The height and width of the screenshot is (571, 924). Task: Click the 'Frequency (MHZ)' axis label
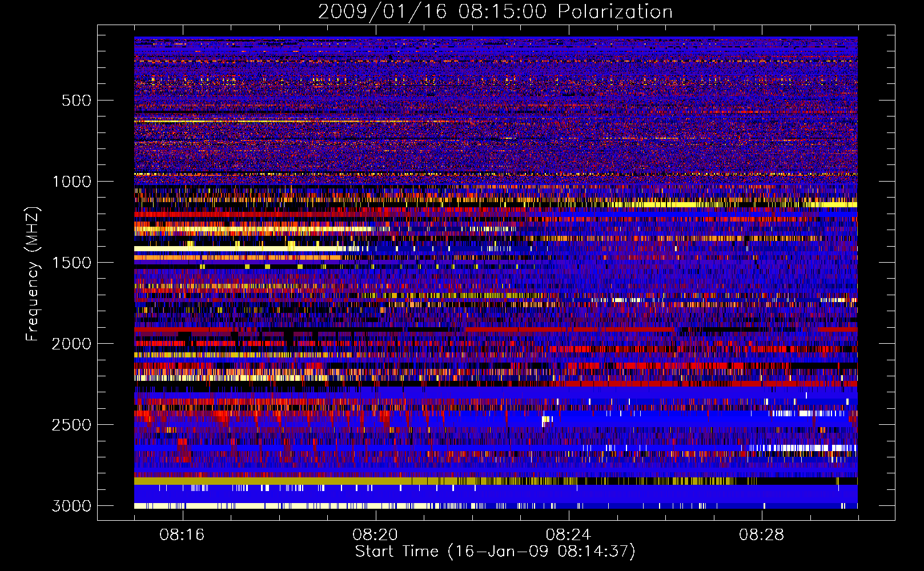point(33,274)
